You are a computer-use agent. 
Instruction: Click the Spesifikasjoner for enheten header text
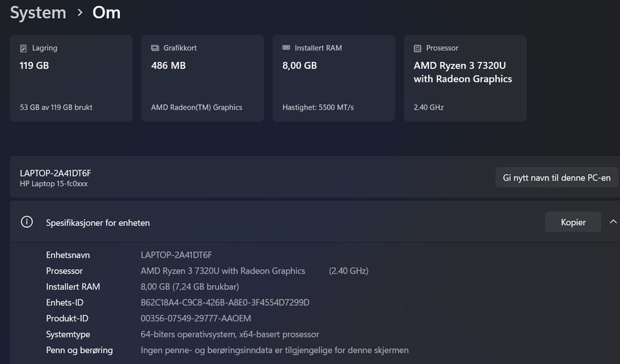coord(98,223)
